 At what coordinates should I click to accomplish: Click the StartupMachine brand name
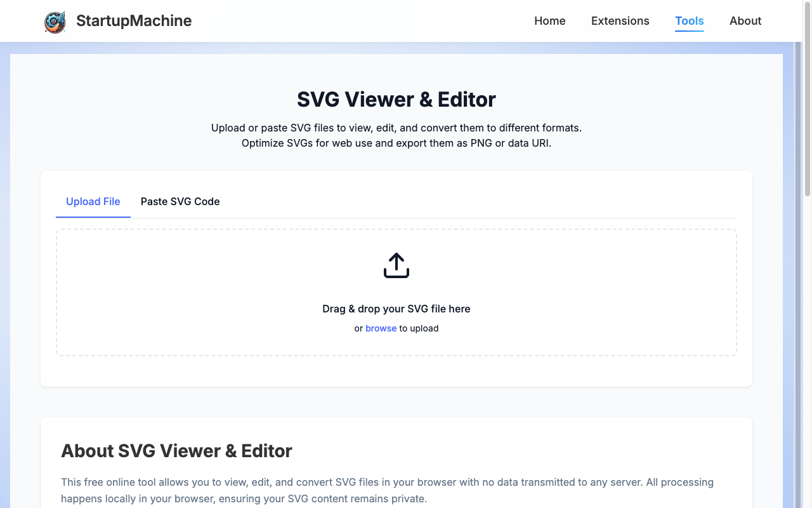click(134, 21)
